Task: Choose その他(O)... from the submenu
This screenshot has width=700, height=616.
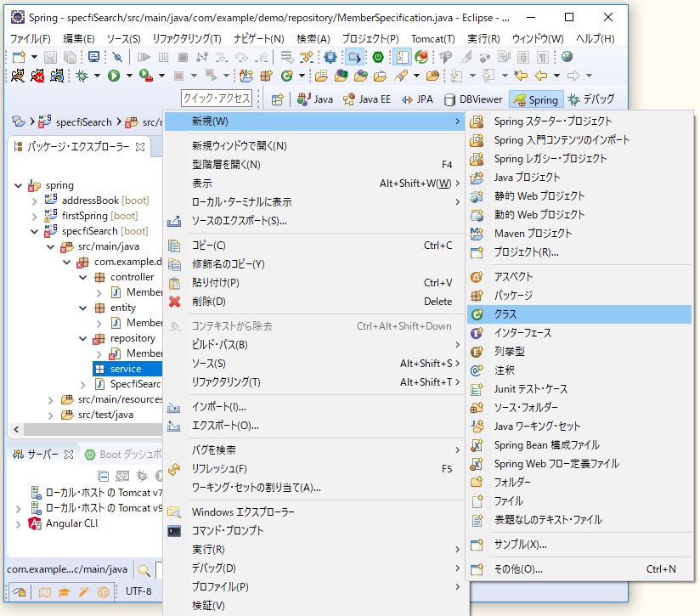Action: 579,569
